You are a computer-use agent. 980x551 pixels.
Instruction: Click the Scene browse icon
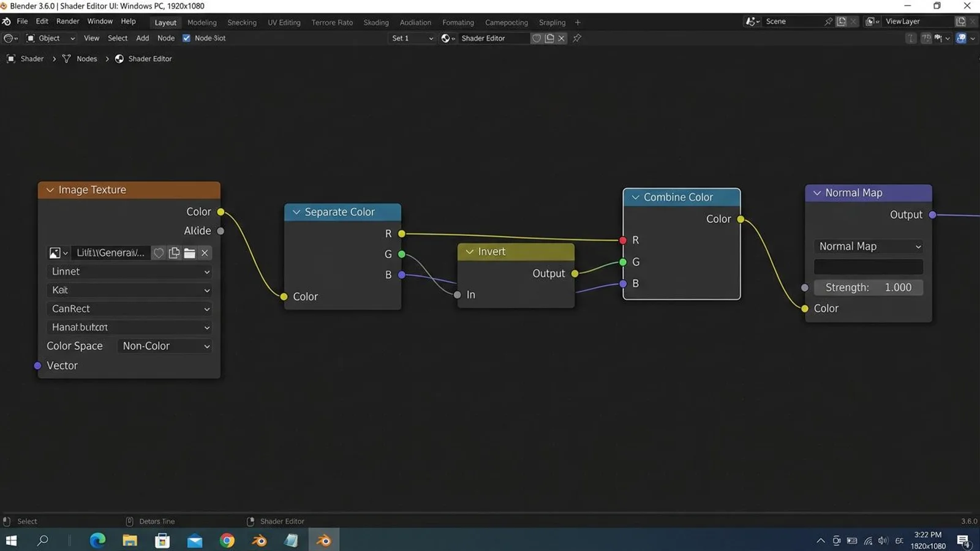(753, 21)
